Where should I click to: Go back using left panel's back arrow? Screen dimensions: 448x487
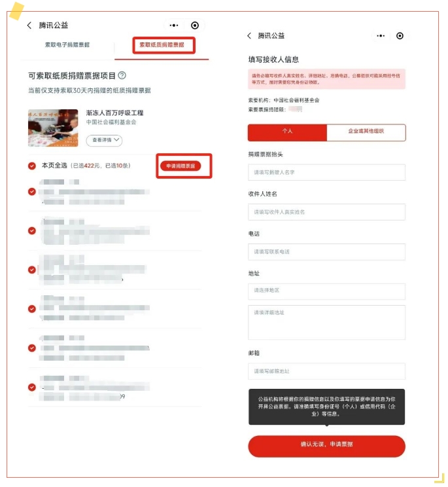(29, 26)
